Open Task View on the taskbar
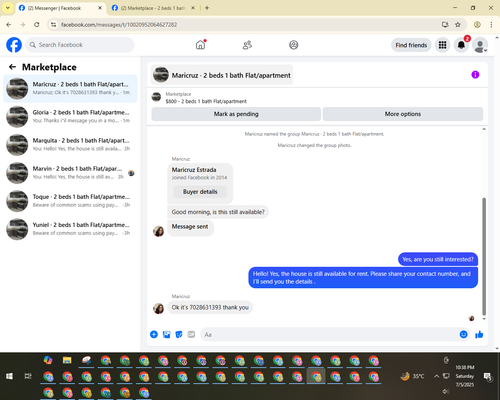The height and width of the screenshot is (400, 500). (28, 376)
